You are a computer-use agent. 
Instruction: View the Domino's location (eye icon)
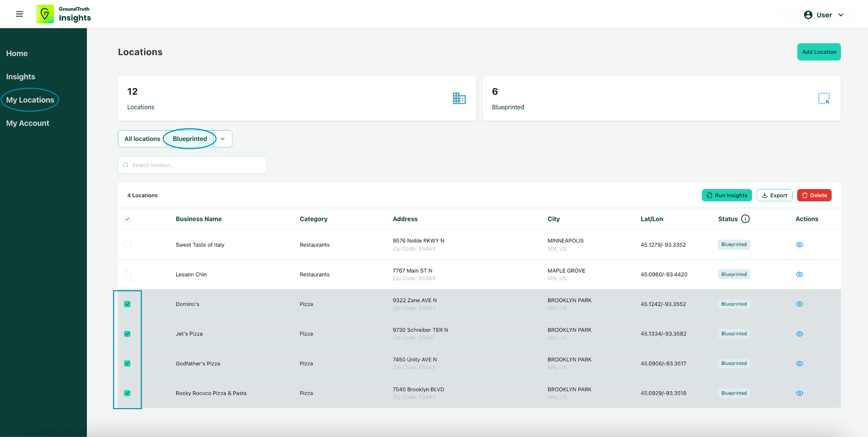point(799,304)
